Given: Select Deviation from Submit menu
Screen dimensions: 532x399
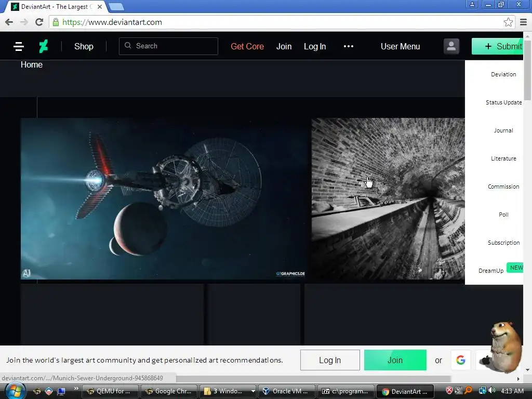Looking at the screenshot, I should click(503, 74).
